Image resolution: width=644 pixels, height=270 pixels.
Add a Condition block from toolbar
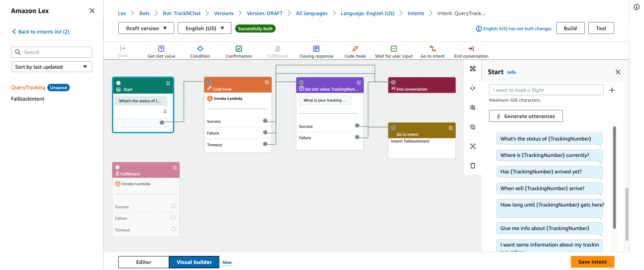(200, 52)
